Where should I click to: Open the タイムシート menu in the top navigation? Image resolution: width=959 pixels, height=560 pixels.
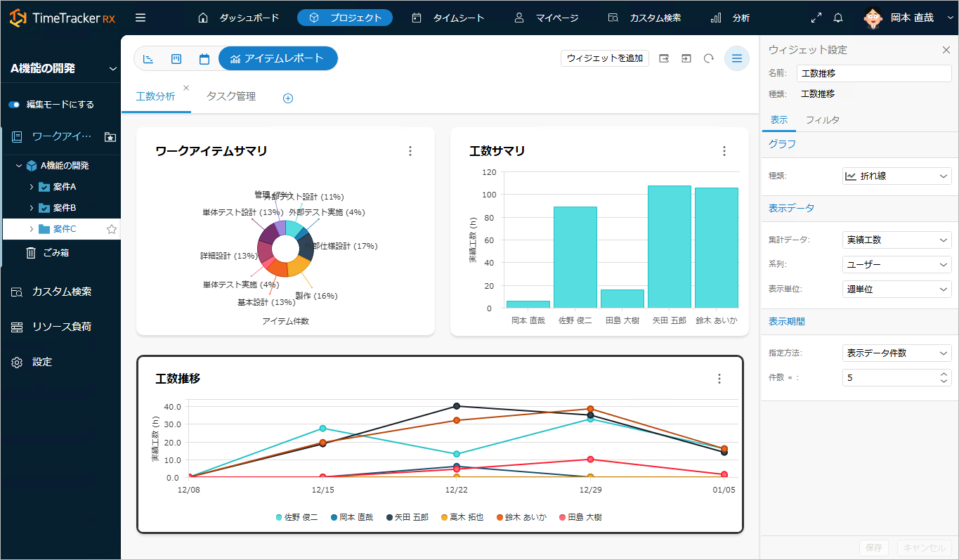pos(448,18)
